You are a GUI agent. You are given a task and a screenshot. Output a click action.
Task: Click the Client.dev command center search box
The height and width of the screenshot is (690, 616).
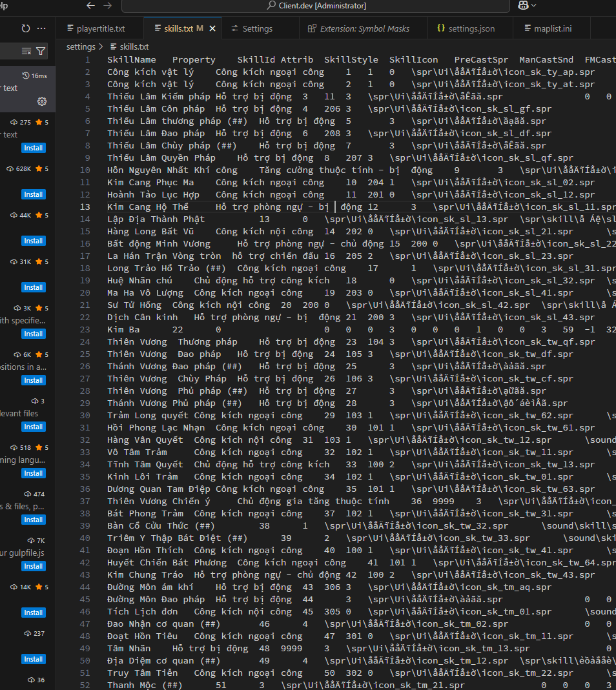(316, 6)
